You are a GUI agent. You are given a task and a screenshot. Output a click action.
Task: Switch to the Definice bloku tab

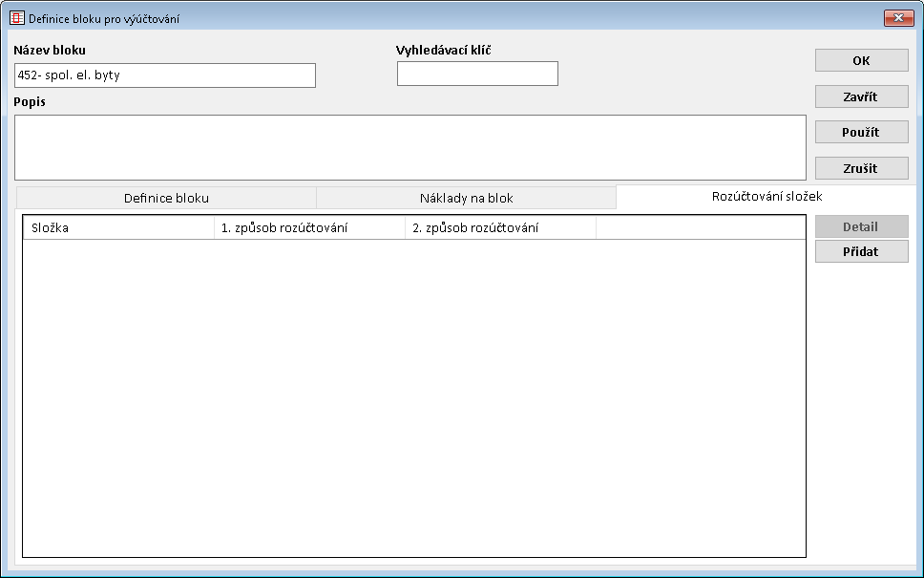[x=166, y=198]
